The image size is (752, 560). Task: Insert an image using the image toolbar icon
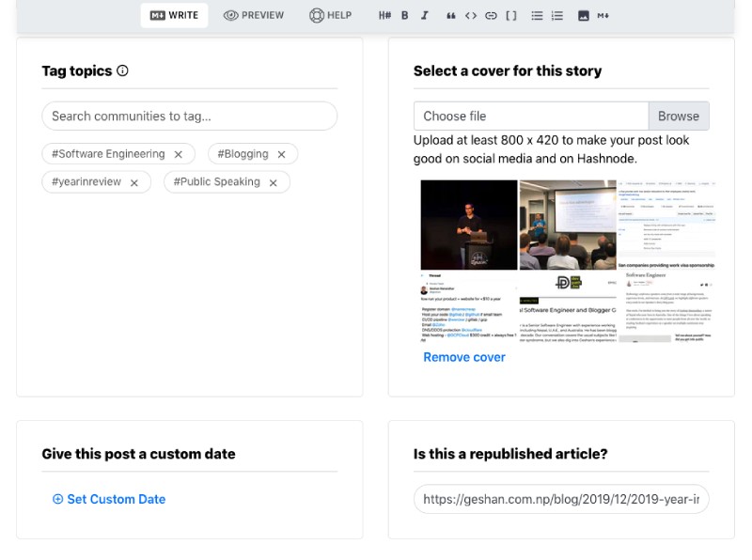pos(583,15)
